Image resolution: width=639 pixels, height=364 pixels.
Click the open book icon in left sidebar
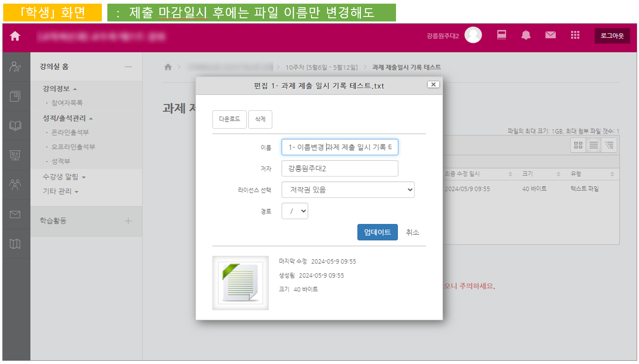pos(15,126)
